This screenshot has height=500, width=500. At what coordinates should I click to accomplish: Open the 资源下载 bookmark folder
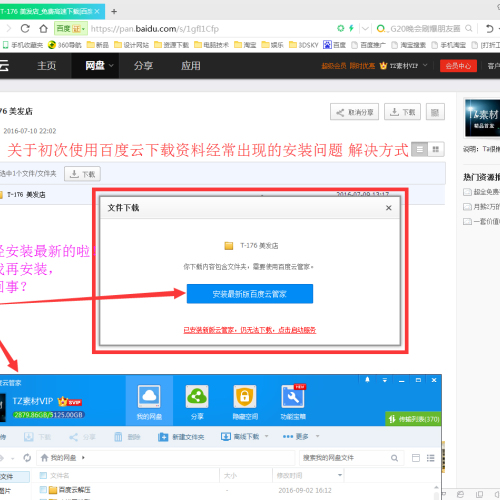[x=171, y=45]
